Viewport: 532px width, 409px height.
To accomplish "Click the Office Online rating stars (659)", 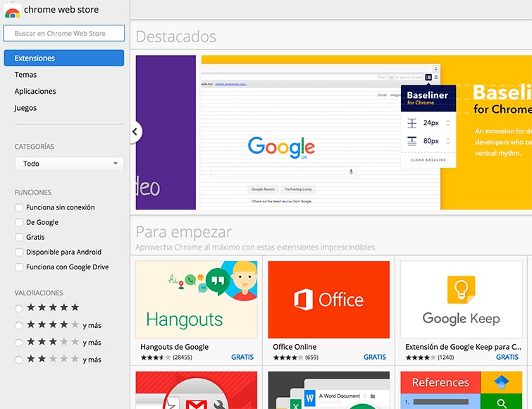I will [x=288, y=358].
